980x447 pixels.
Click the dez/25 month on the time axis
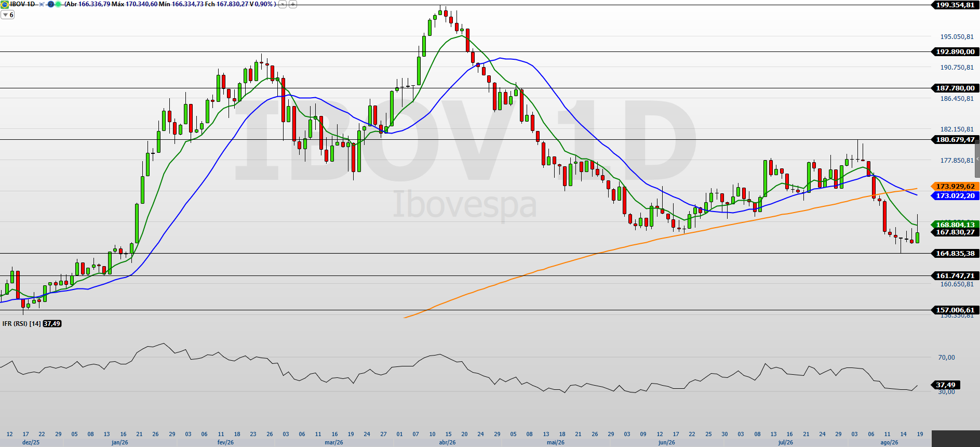point(31,443)
